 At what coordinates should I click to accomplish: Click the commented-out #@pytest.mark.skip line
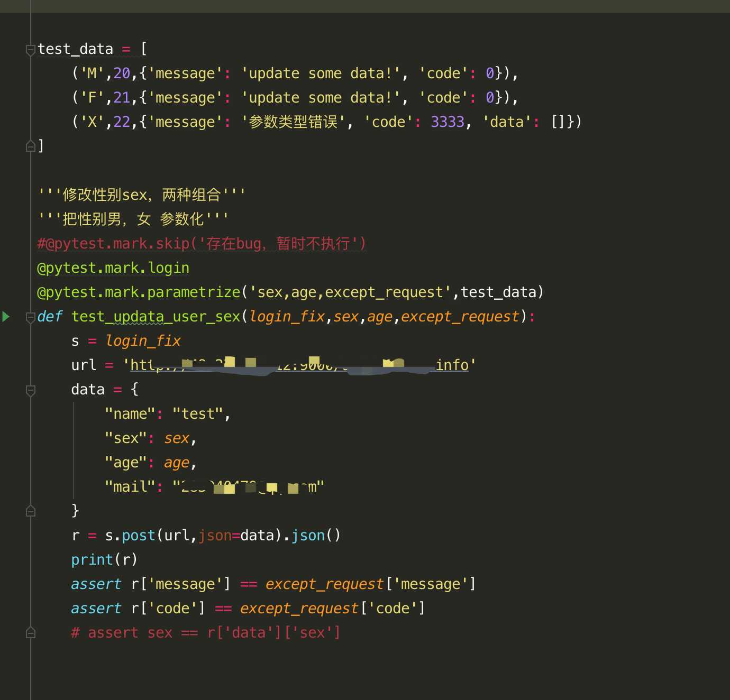click(x=202, y=243)
